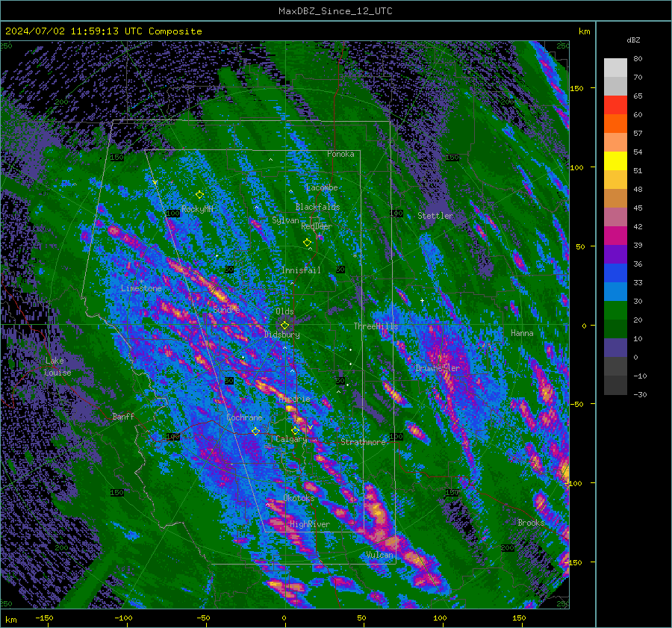Click the Drumheller label

pos(438,368)
